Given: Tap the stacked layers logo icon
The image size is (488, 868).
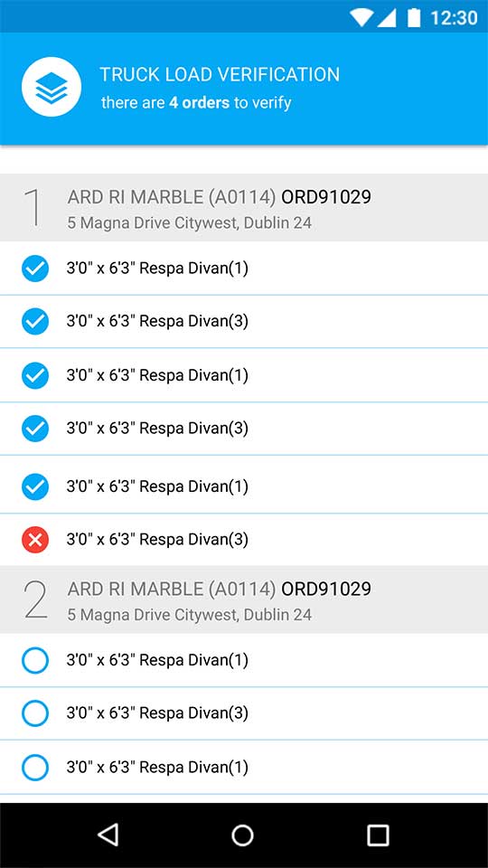Looking at the screenshot, I should click(x=52, y=87).
